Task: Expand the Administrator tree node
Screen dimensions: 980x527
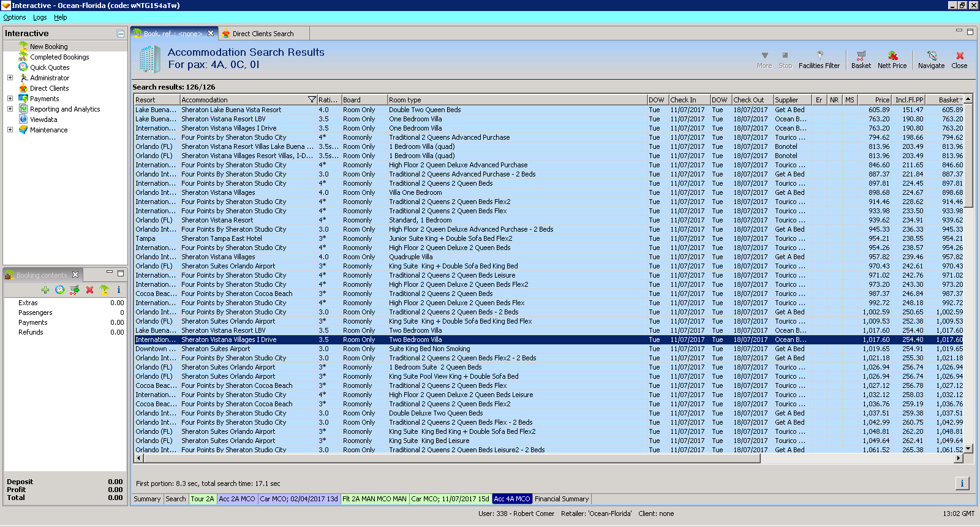Action: pyautogui.click(x=10, y=78)
